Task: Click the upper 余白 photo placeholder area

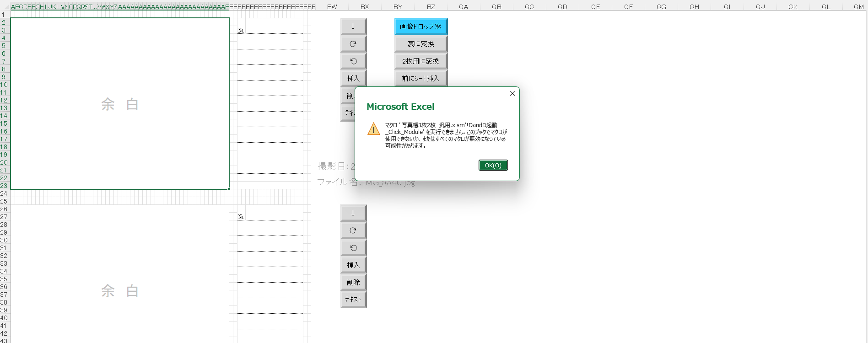Action: tap(119, 104)
